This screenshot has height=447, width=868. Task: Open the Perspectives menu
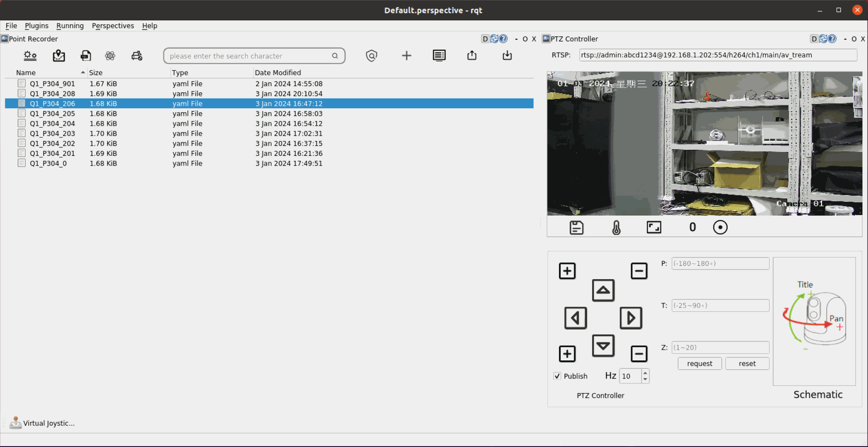point(113,26)
